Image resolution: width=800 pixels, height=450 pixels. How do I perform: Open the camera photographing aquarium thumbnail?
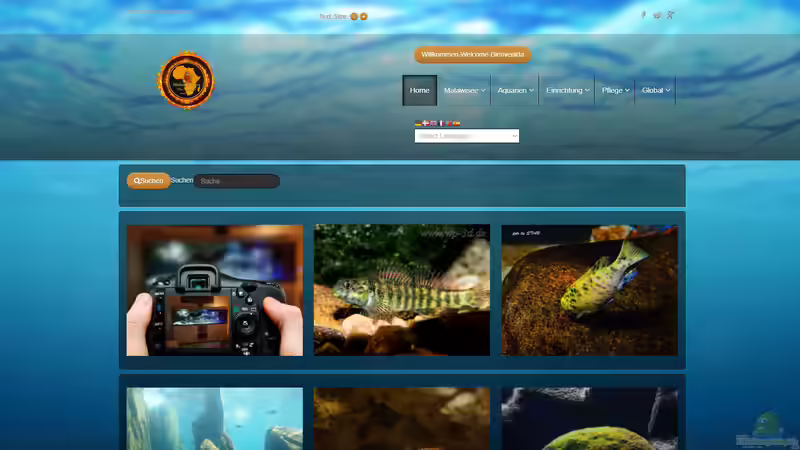215,290
